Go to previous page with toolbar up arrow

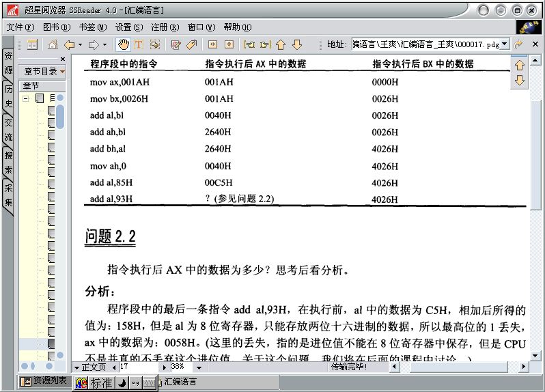tap(281, 44)
